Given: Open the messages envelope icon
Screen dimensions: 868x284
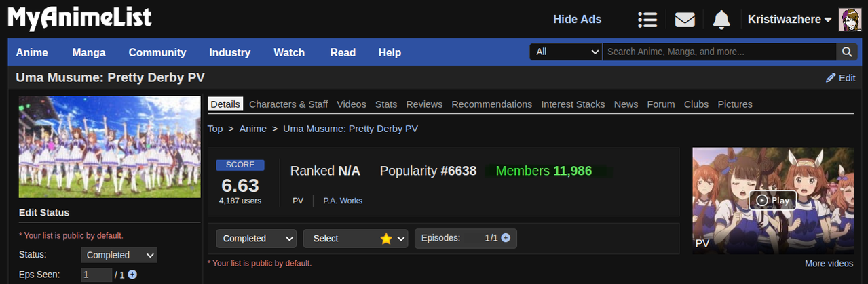Looking at the screenshot, I should pos(685,20).
